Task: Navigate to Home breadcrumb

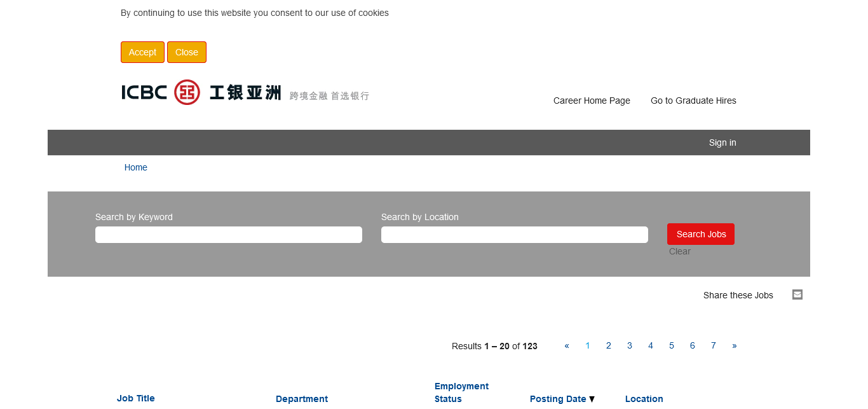Action: (135, 167)
